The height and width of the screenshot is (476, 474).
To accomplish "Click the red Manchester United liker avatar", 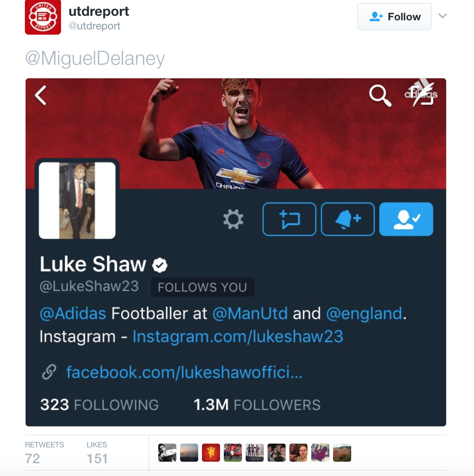I will [211, 453].
